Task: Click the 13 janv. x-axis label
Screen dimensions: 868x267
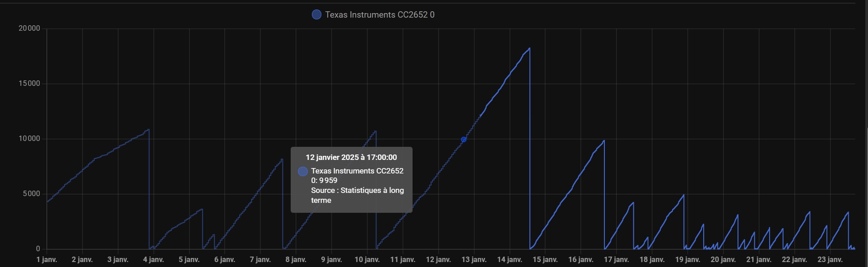Action: click(474, 260)
